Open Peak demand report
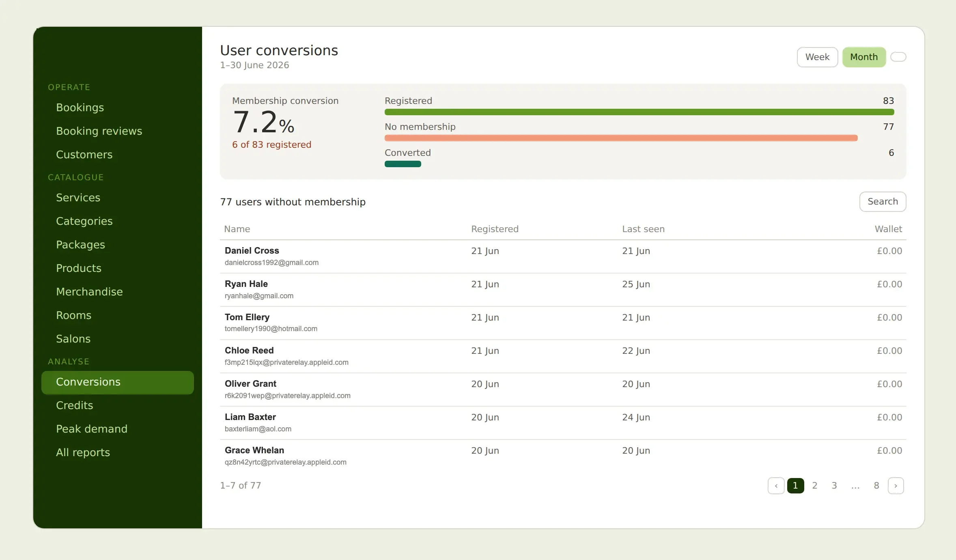 click(x=118, y=429)
